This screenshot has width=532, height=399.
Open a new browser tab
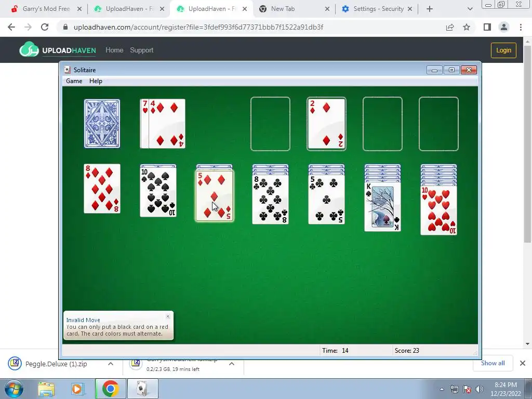pos(430,9)
